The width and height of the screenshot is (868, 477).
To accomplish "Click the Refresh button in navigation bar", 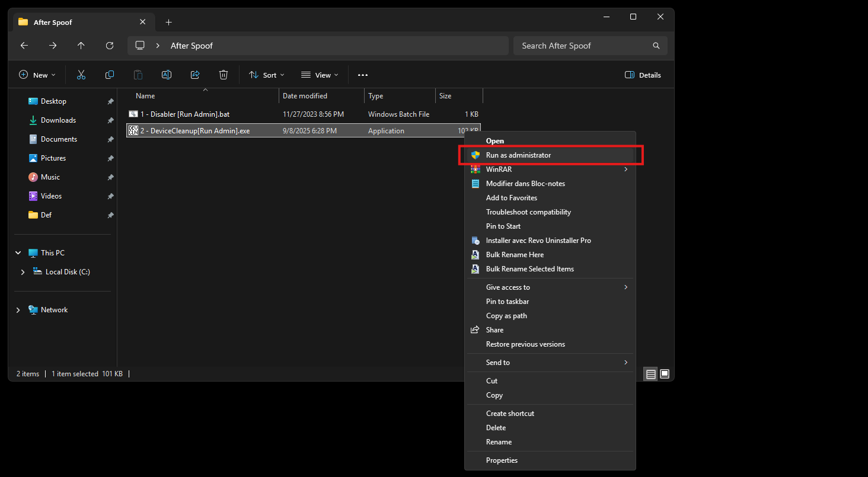I will pyautogui.click(x=110, y=46).
